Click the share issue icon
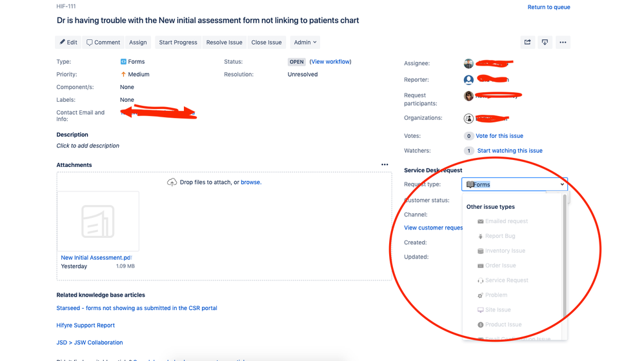The width and height of the screenshot is (644, 361). coord(527,43)
